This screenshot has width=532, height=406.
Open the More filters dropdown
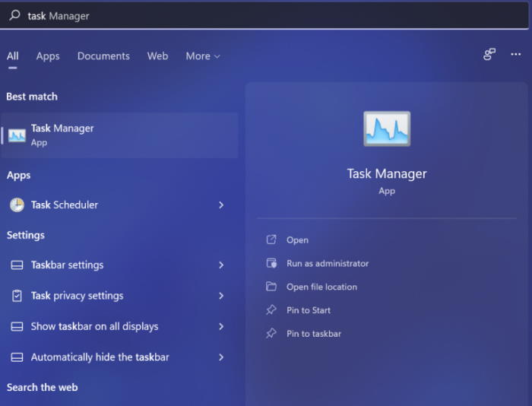tap(203, 56)
